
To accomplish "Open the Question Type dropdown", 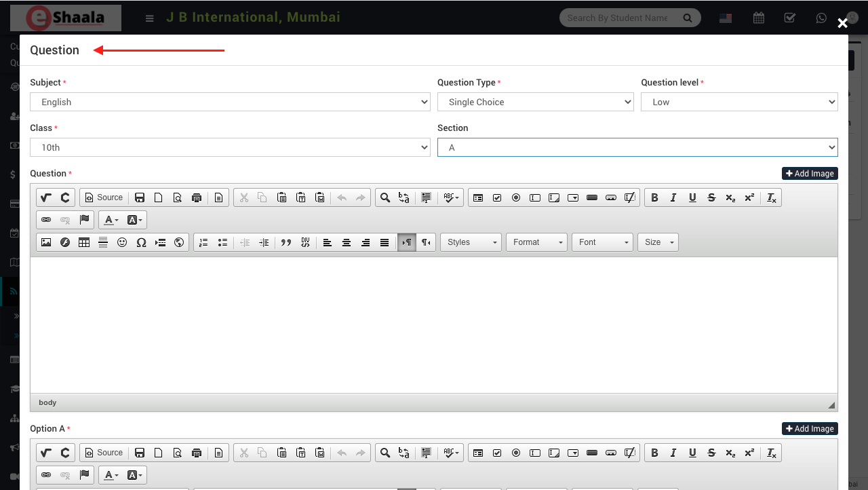I will [x=535, y=102].
